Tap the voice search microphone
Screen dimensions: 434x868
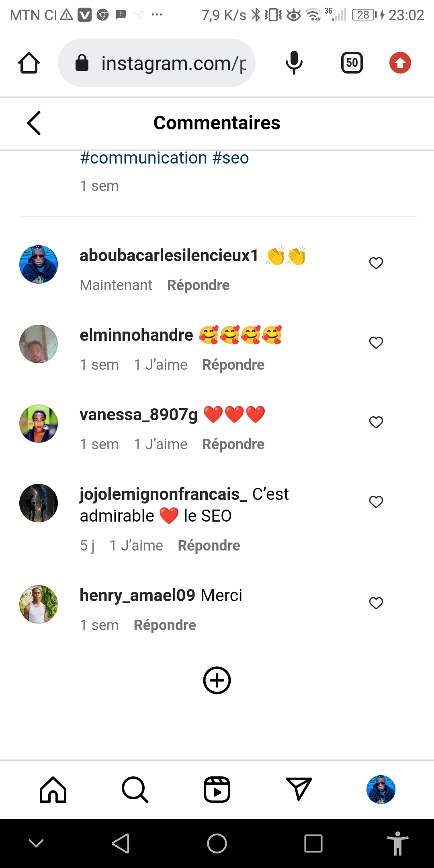click(294, 63)
